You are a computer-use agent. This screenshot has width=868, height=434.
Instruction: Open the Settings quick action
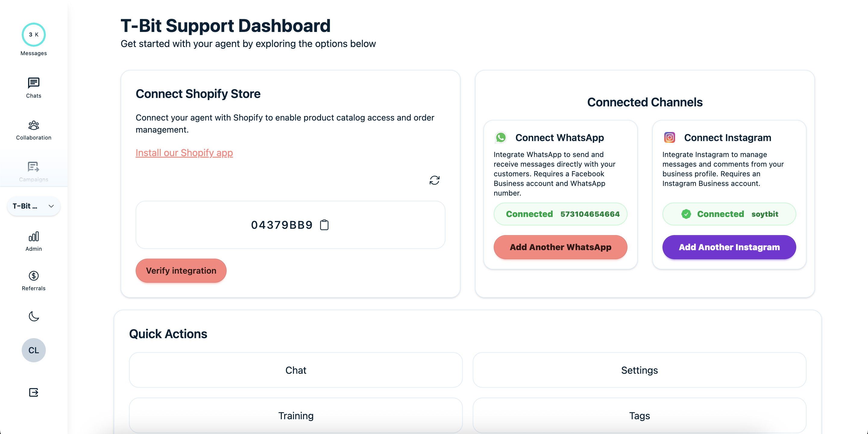pyautogui.click(x=639, y=370)
